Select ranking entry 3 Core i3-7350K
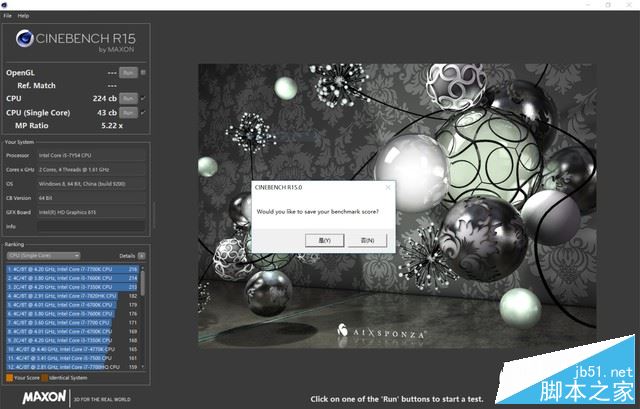 (73, 287)
